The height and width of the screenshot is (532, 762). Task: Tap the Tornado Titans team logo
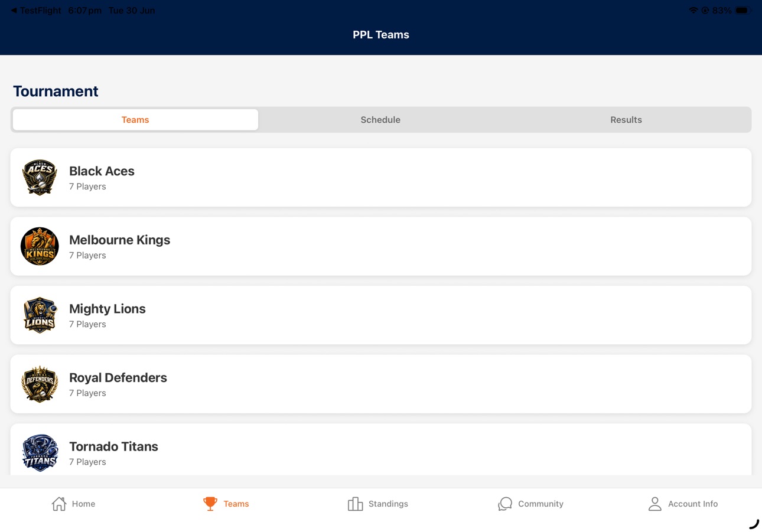[40, 453]
